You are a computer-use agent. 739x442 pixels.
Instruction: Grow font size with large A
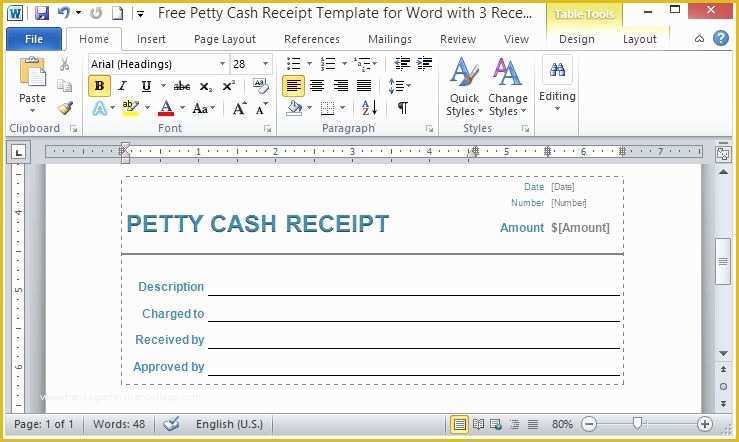click(239, 109)
